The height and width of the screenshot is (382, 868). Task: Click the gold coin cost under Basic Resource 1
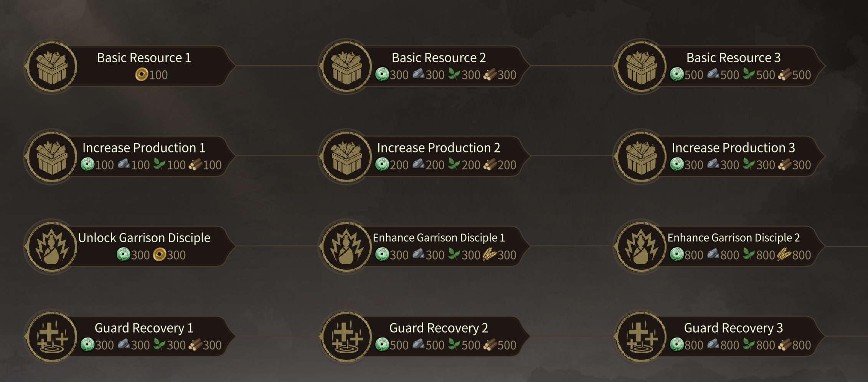point(152,74)
